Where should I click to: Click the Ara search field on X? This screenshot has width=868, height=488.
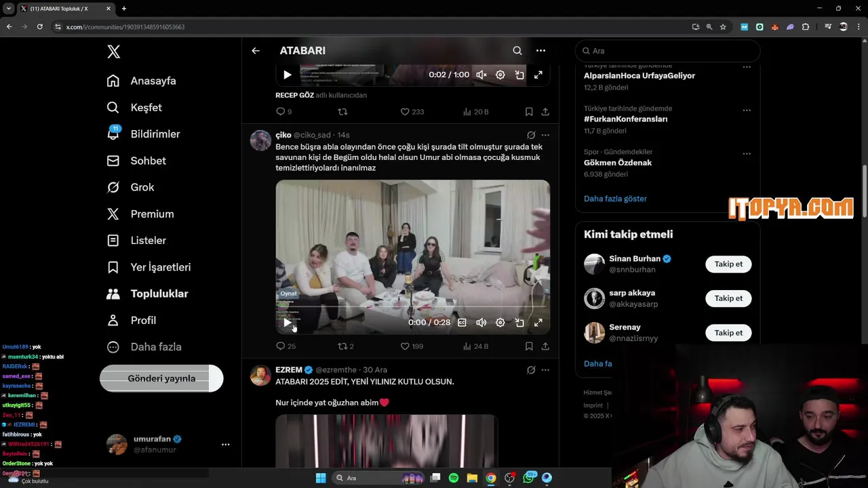coord(668,51)
